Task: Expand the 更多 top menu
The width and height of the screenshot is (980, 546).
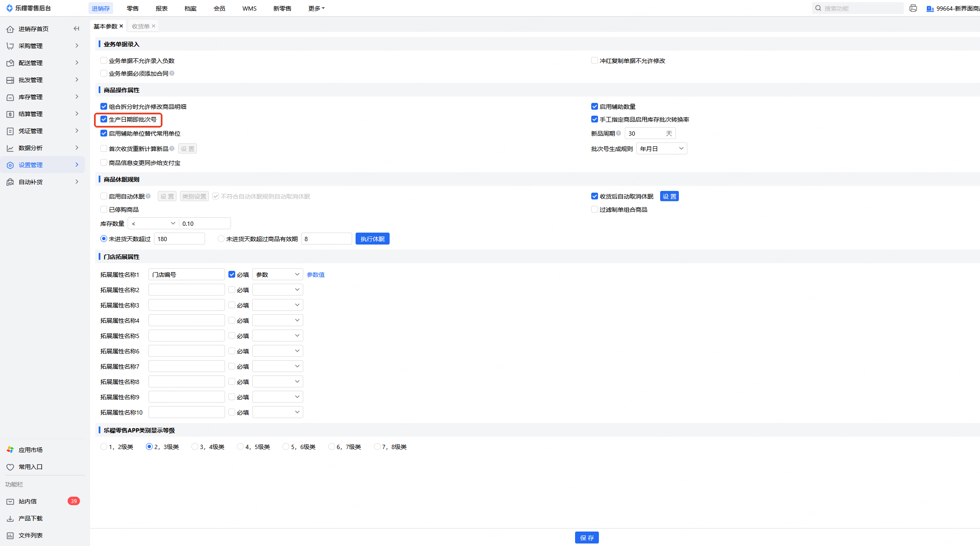Action: click(x=316, y=9)
